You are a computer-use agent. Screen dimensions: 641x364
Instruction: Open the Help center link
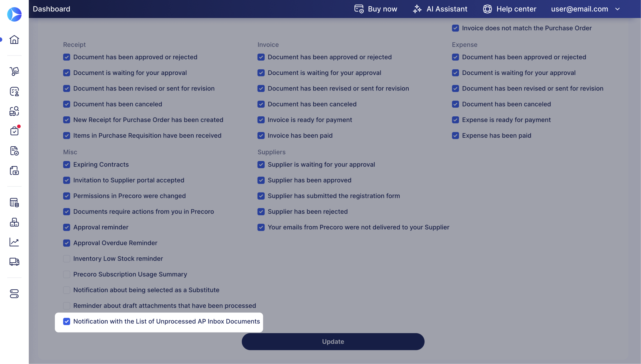click(509, 9)
